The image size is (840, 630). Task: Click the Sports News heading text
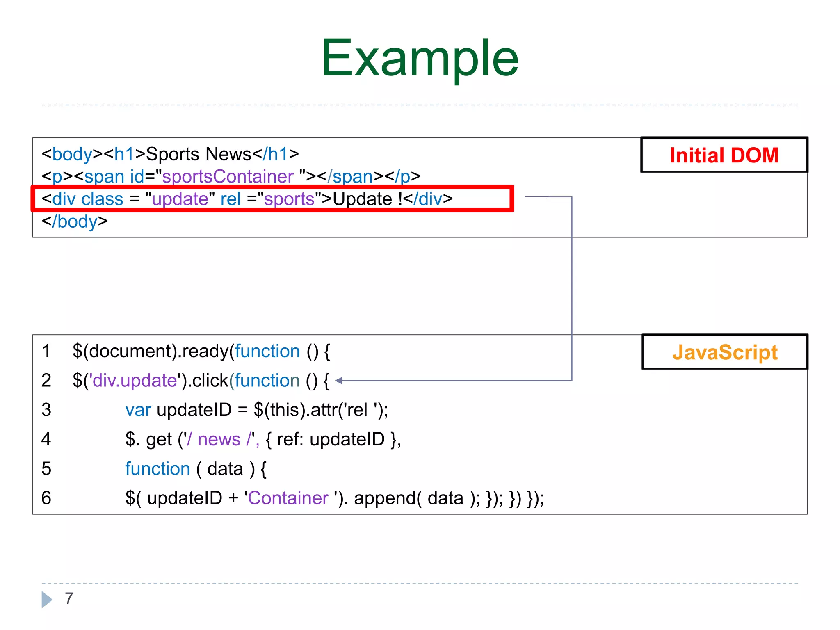click(199, 154)
